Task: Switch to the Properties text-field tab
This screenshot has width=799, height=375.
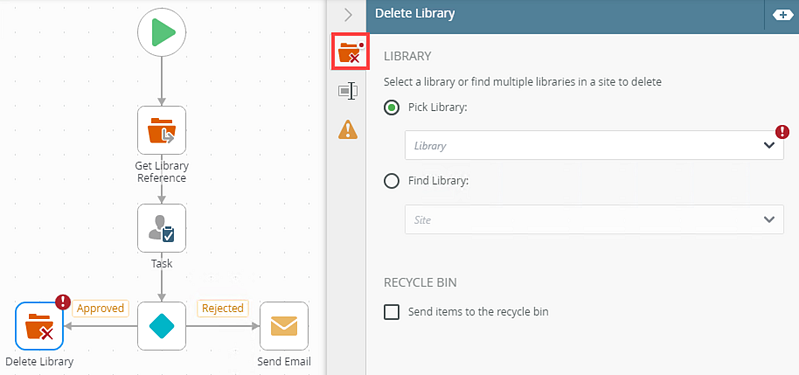Action: point(348,91)
